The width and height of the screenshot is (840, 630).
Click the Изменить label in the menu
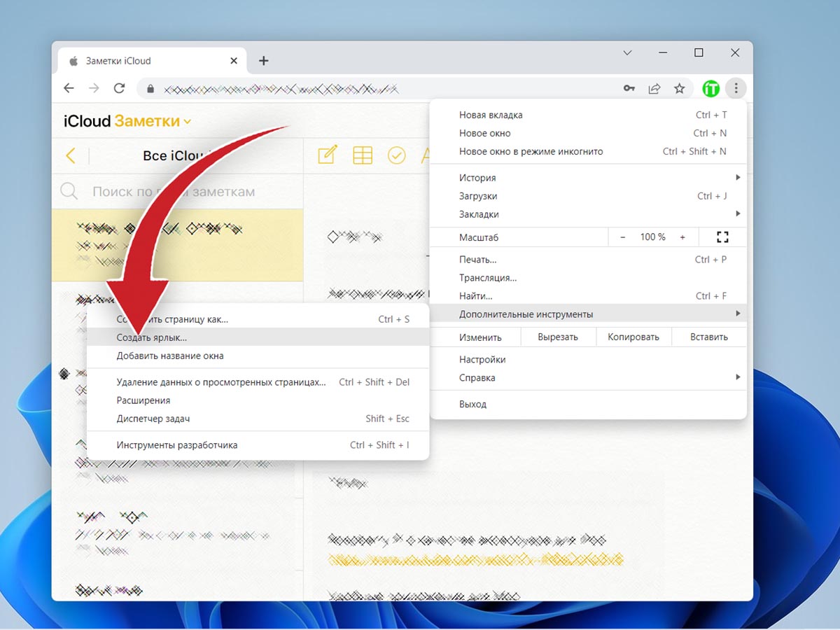480,337
